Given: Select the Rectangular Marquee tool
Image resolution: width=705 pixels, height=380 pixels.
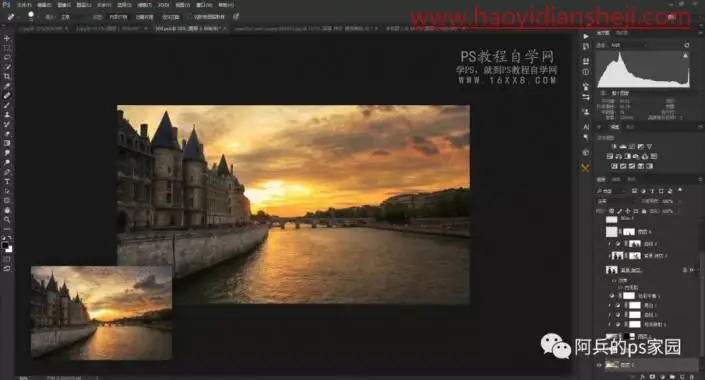Looking at the screenshot, I should click(x=7, y=49).
